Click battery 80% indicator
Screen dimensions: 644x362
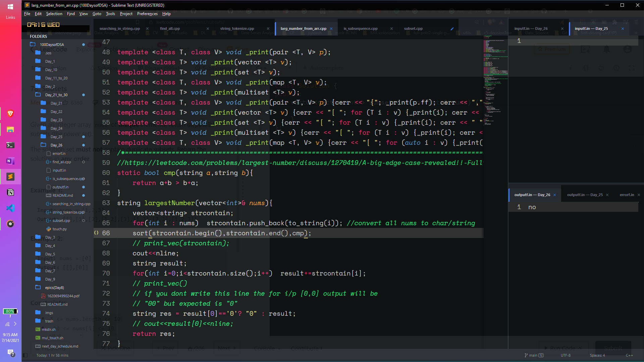pyautogui.click(x=10, y=311)
